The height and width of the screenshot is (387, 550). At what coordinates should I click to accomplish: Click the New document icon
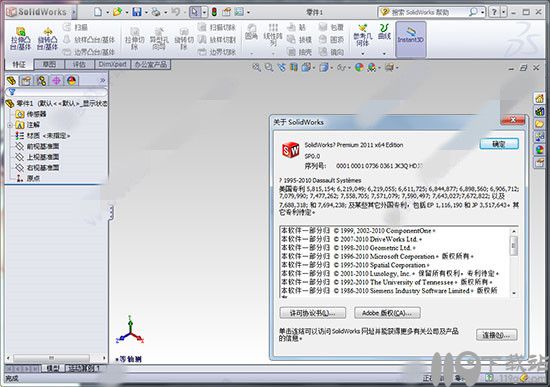coord(98,12)
